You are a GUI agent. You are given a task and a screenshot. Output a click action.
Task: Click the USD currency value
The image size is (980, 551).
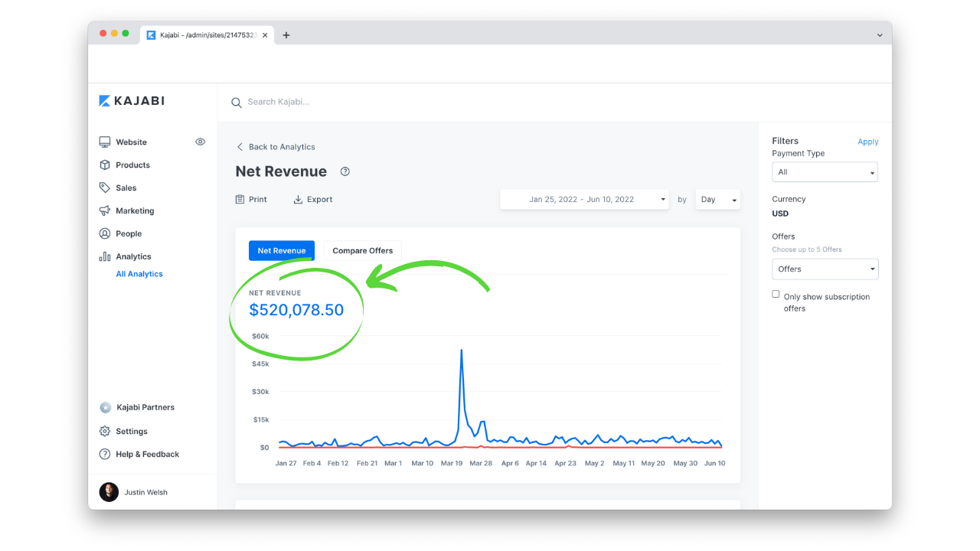click(780, 214)
